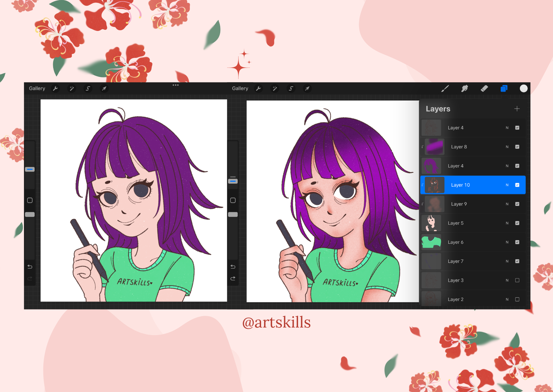This screenshot has width=553, height=392.
Task: Expand blend mode N on Layer 10
Action: click(507, 185)
